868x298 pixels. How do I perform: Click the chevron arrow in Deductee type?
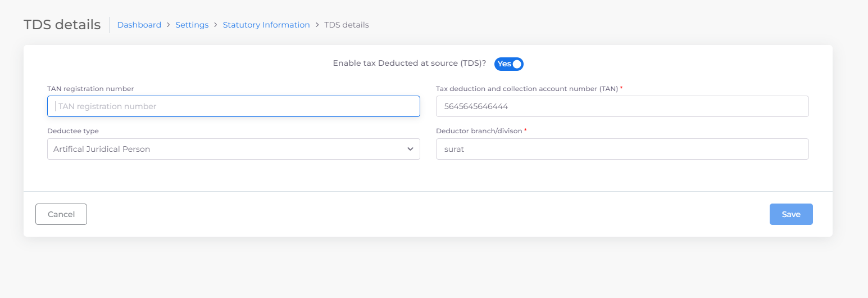410,149
